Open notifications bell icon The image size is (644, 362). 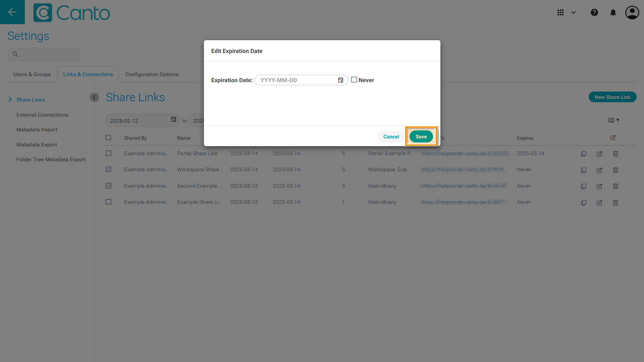pyautogui.click(x=613, y=12)
